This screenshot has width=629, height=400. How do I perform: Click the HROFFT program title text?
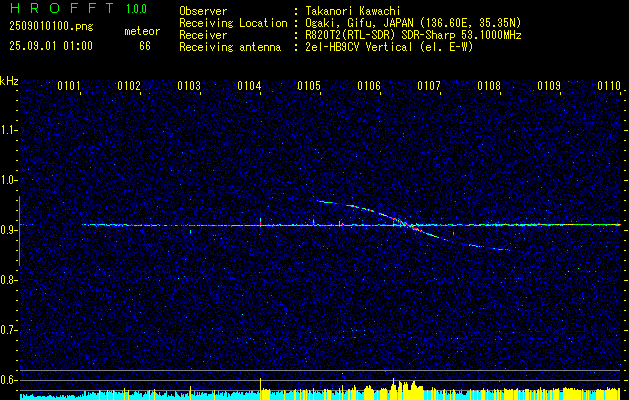(x=61, y=8)
